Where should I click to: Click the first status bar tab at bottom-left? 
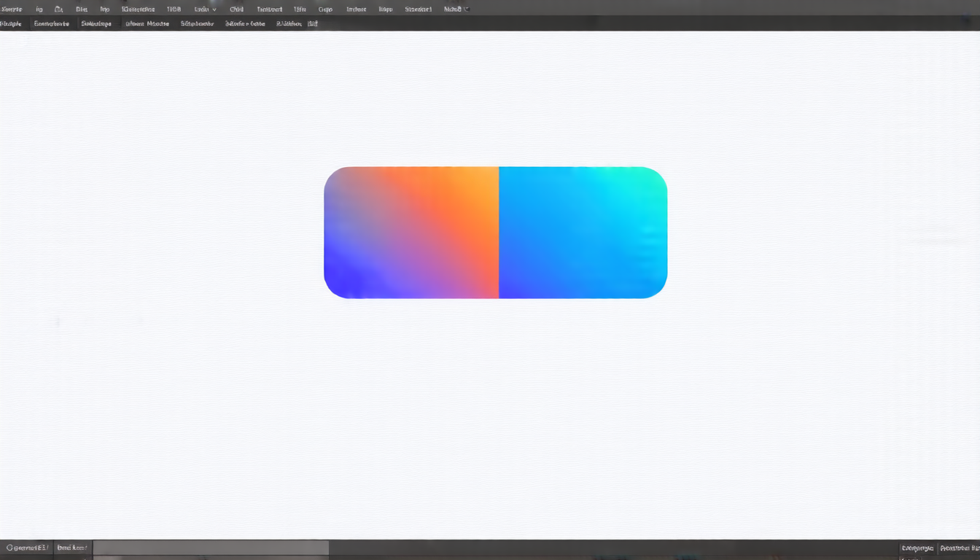tap(26, 548)
